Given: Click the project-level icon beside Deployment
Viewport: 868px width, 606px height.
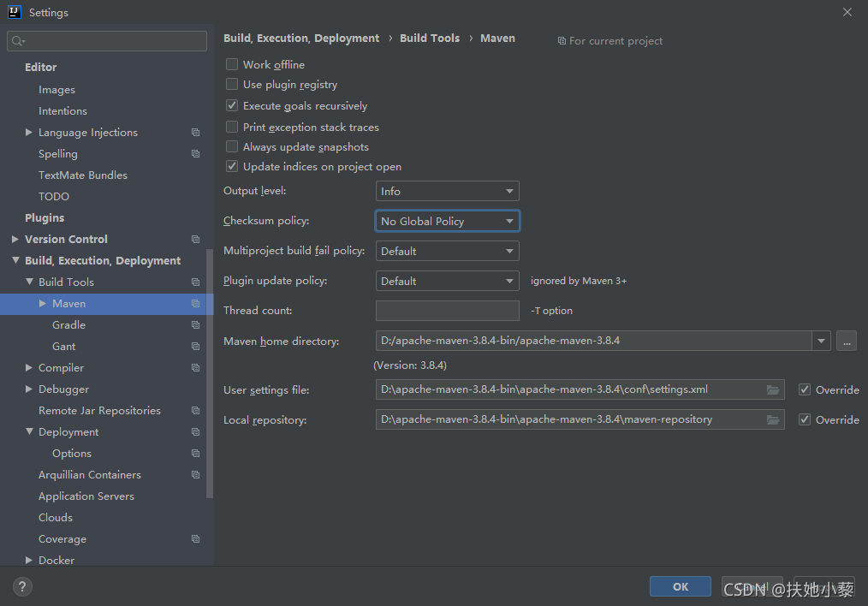Looking at the screenshot, I should click(195, 431).
